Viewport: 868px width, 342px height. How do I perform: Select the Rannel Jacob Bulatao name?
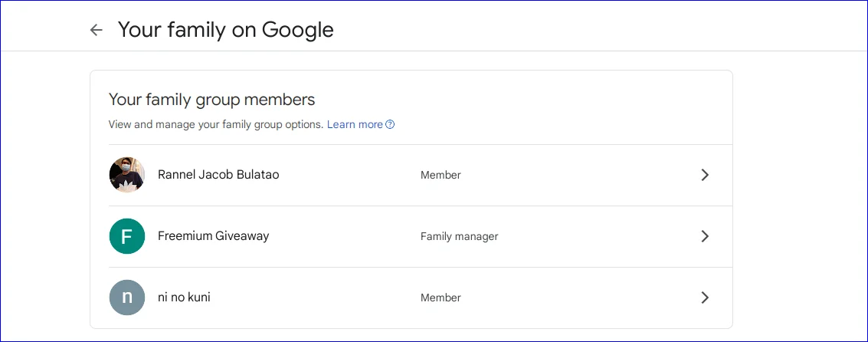tap(218, 175)
